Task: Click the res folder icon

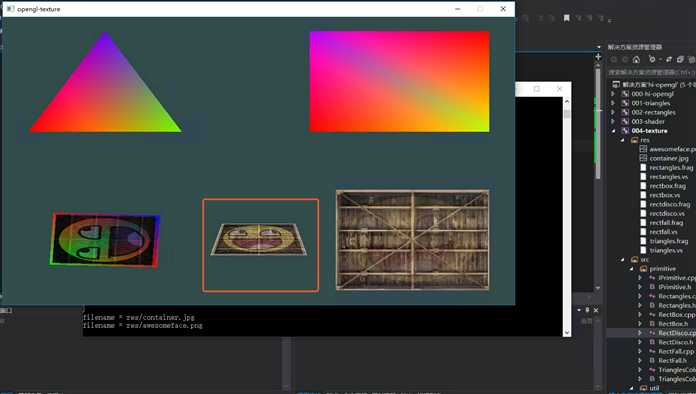Action: click(x=635, y=140)
